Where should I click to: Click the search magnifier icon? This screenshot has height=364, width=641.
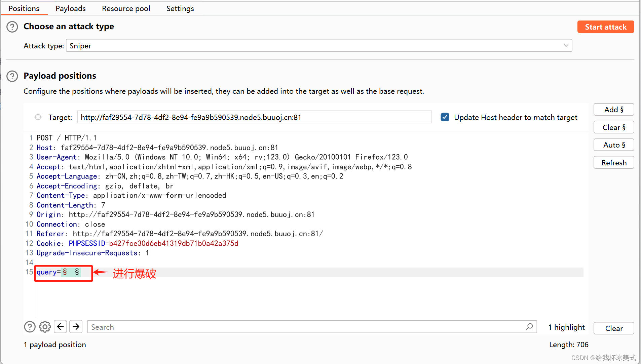[529, 327]
